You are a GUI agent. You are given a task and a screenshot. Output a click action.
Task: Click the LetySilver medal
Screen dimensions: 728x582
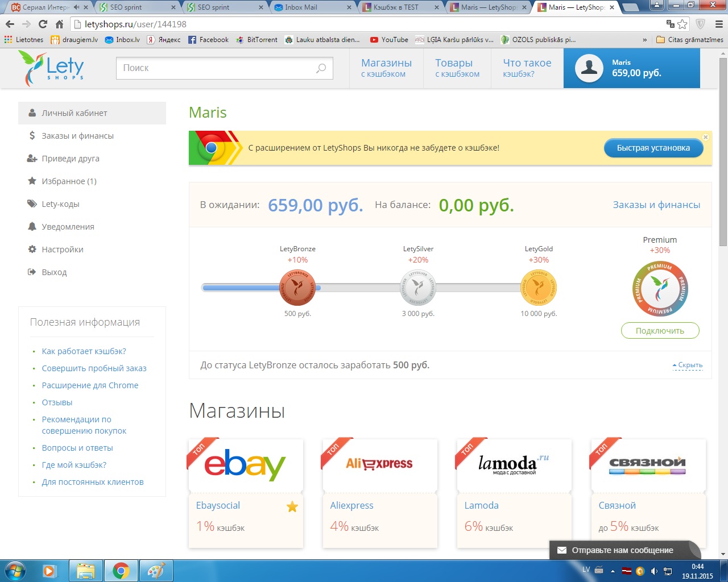(x=418, y=287)
